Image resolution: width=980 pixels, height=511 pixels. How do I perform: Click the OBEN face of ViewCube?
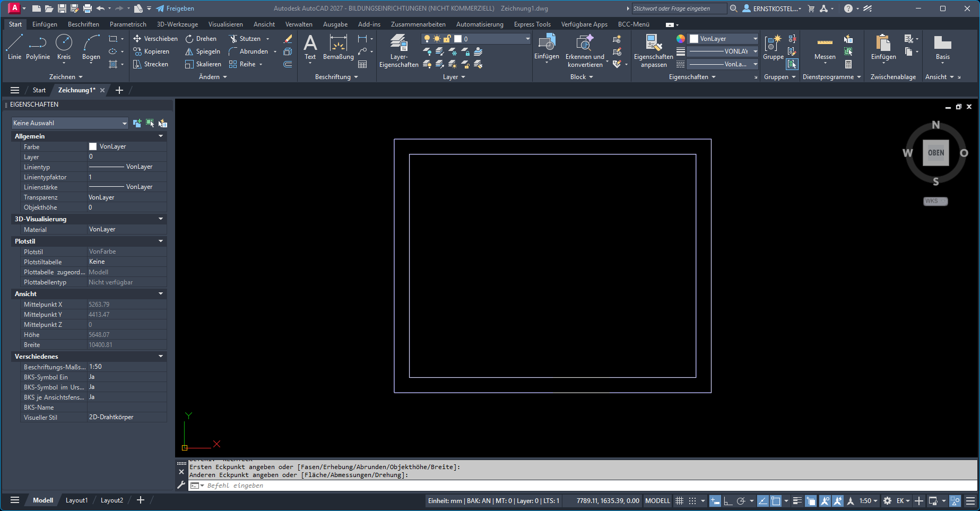click(936, 153)
